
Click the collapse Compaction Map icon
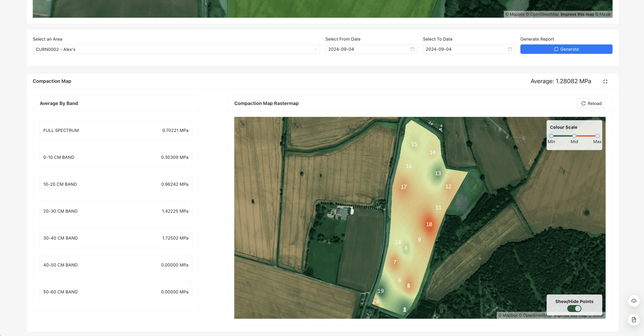coord(605,81)
